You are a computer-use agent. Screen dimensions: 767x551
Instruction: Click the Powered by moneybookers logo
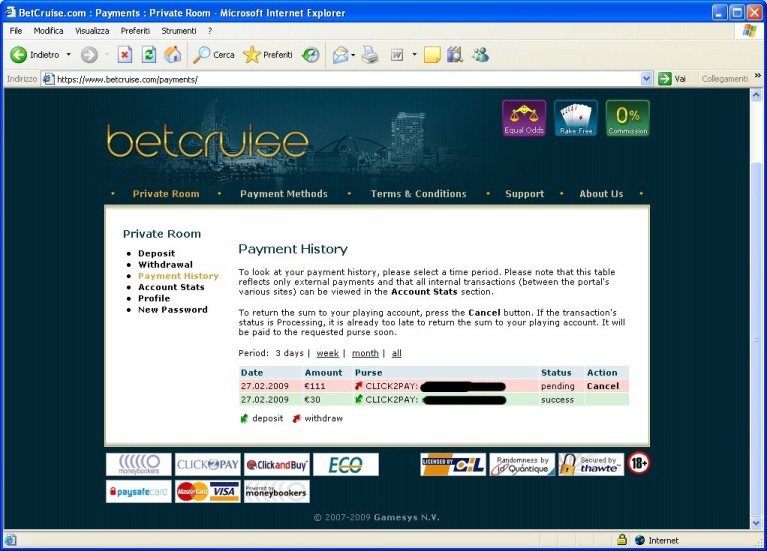coord(277,491)
